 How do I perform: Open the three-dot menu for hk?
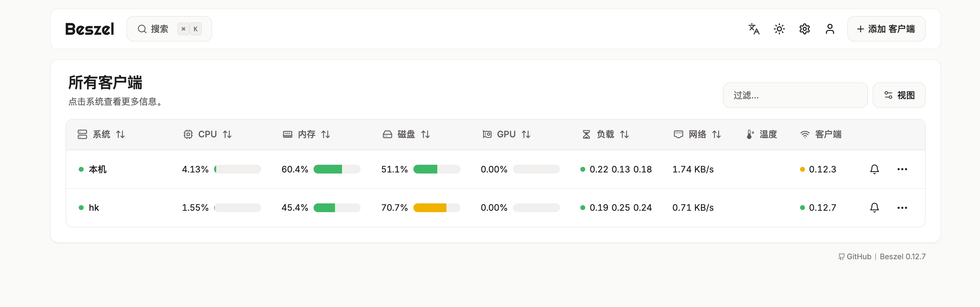coord(902,208)
